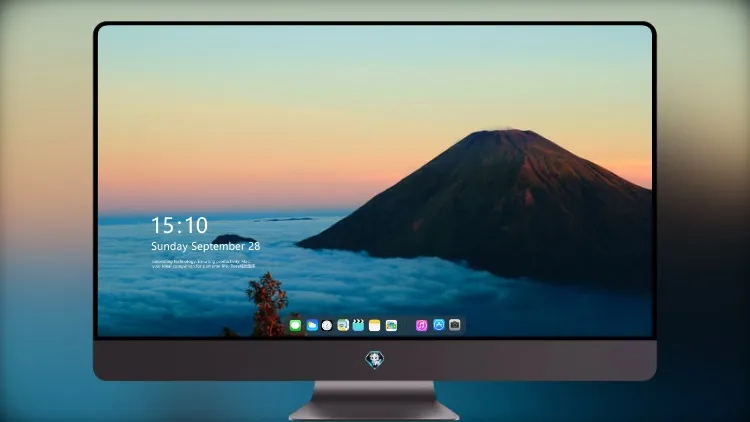Open the yellow-green app icon beside the Clock

[343, 325]
